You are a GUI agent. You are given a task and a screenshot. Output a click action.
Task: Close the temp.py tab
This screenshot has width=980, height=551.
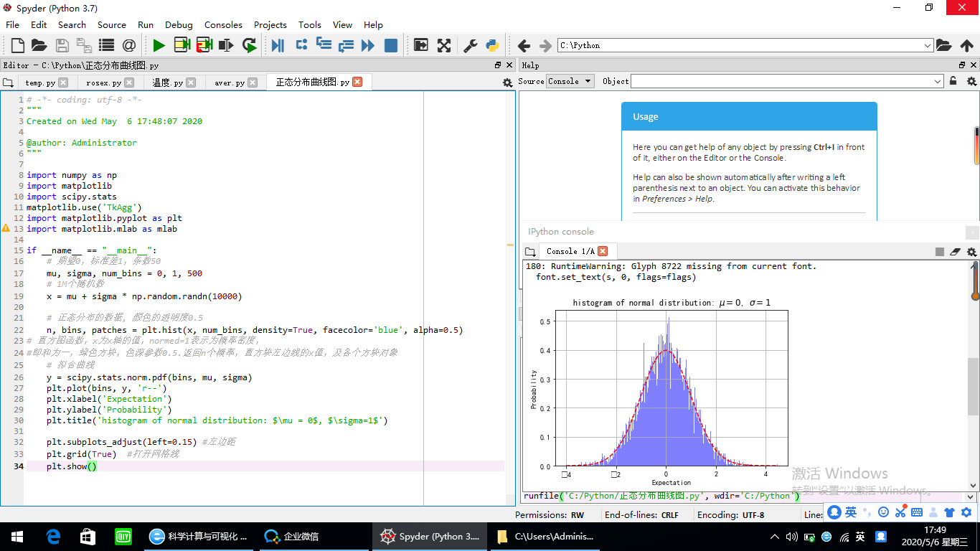(63, 83)
